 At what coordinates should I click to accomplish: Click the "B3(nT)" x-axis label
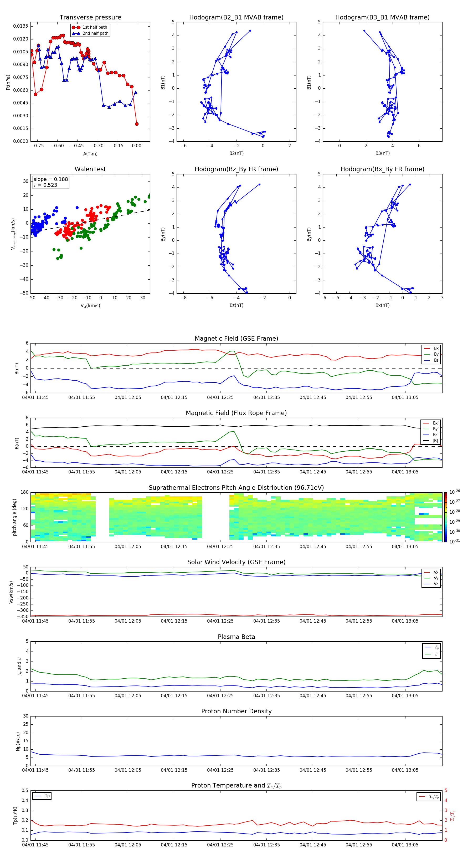pyautogui.click(x=382, y=153)
